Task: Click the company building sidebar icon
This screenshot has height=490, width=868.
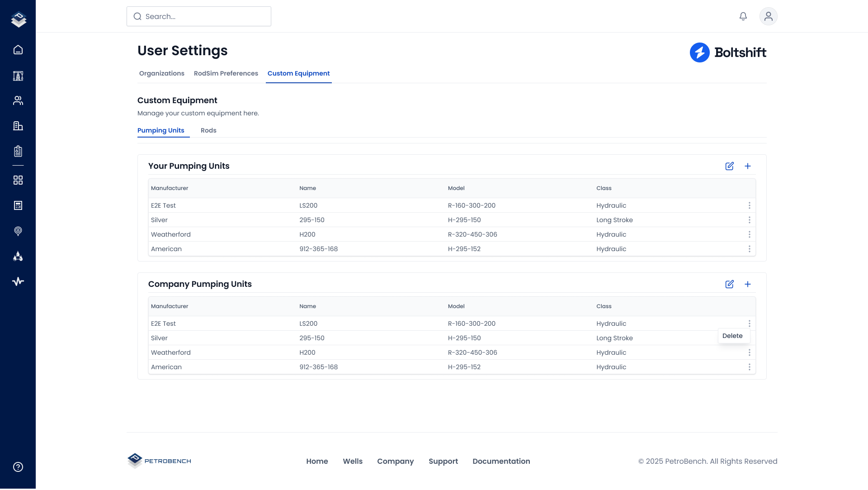Action: tap(18, 126)
